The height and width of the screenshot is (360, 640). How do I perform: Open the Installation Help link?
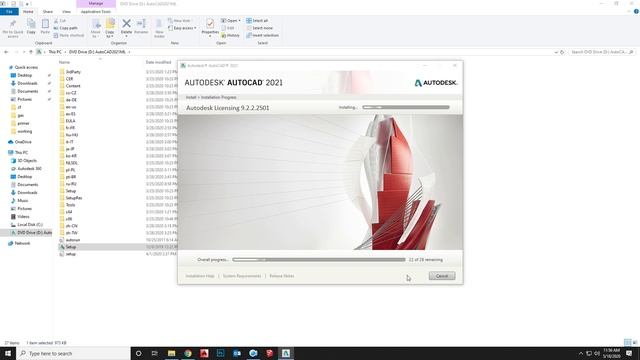(200, 276)
